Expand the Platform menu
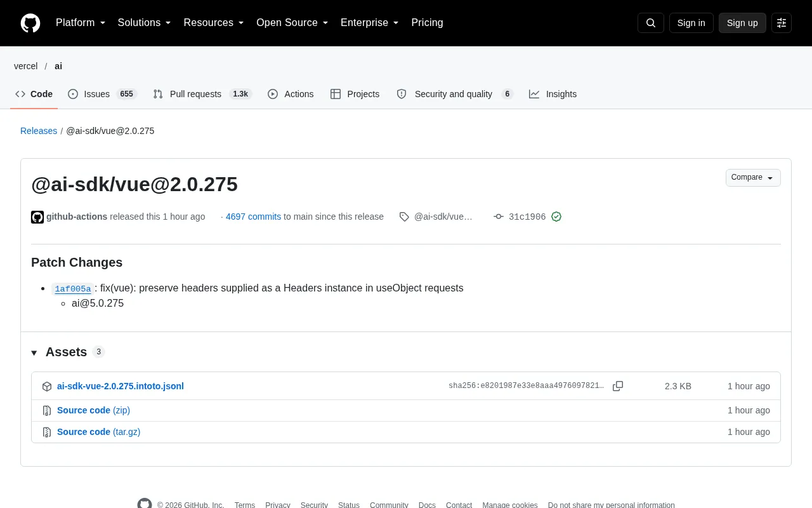 (x=81, y=23)
